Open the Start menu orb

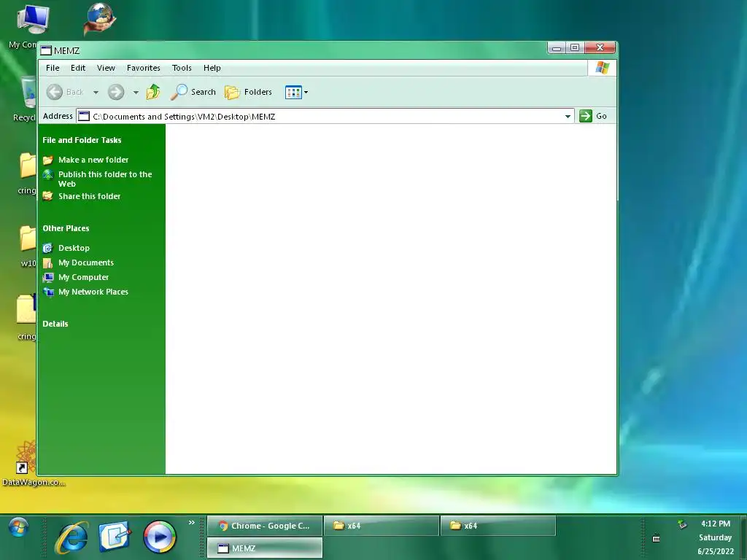tap(18, 528)
